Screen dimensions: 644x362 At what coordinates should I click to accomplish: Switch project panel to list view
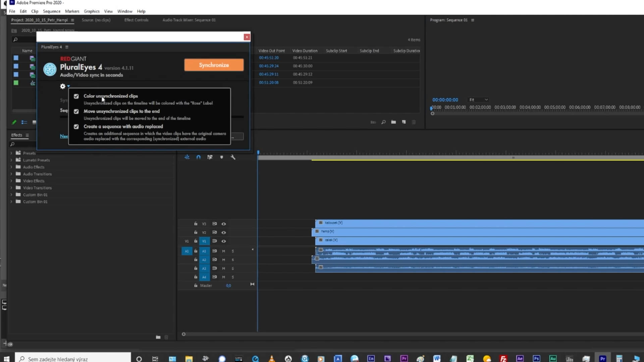pyautogui.click(x=24, y=122)
